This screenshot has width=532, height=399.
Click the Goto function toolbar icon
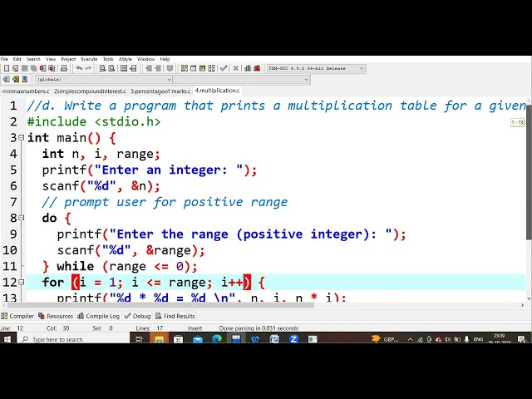[x=124, y=68]
